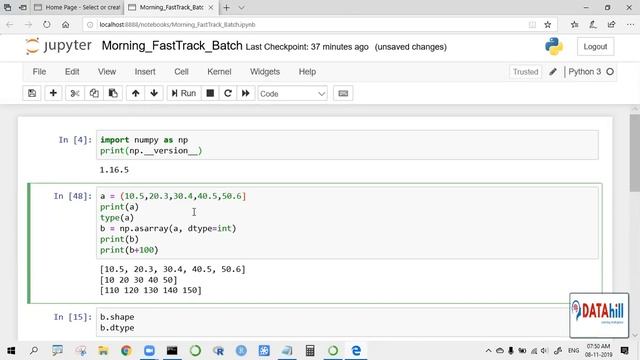Add page to favorites star icon
Screen dimensions: 640x360
click(x=548, y=24)
